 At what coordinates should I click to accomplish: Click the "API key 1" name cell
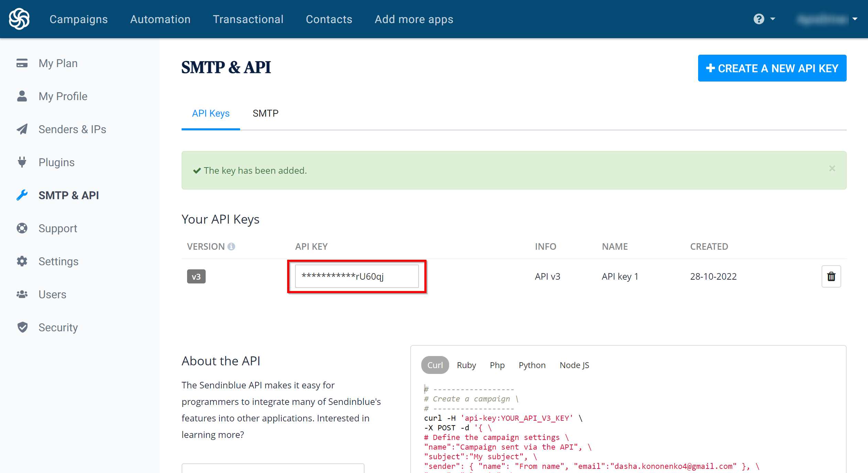pyautogui.click(x=620, y=277)
